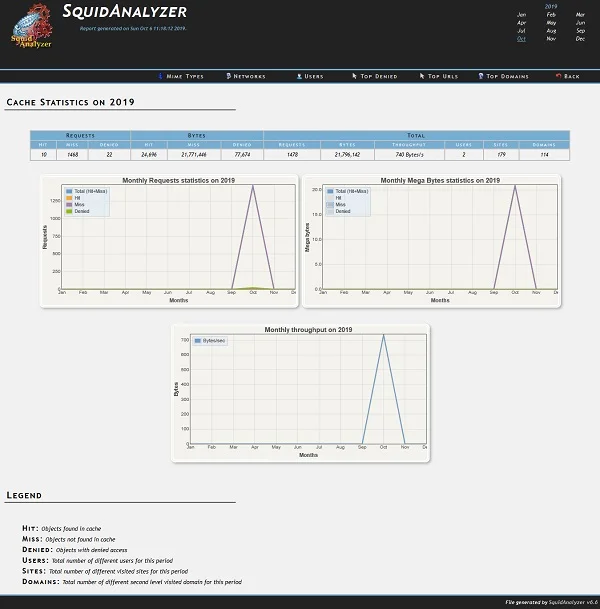Click the domains value 114
600x609 pixels.
[x=544, y=155]
